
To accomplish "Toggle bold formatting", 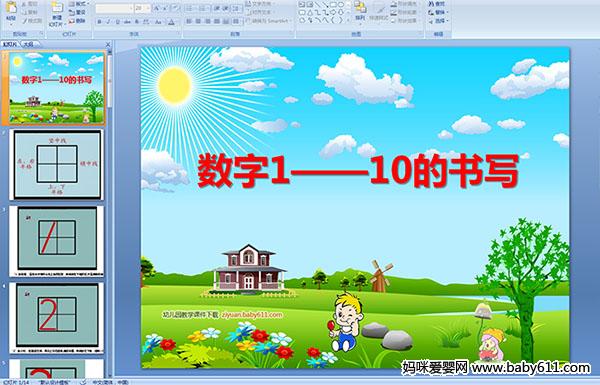I will 99,22.
